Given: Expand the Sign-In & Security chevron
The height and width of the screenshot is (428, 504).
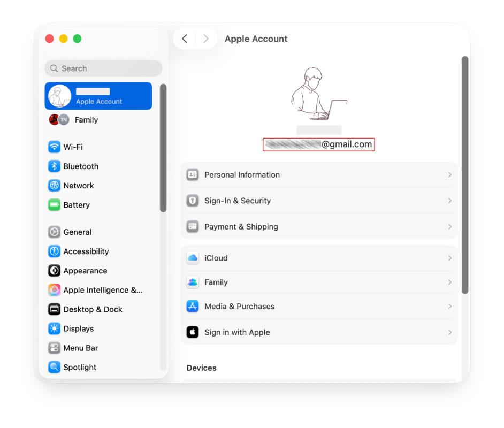Looking at the screenshot, I should pyautogui.click(x=450, y=201).
